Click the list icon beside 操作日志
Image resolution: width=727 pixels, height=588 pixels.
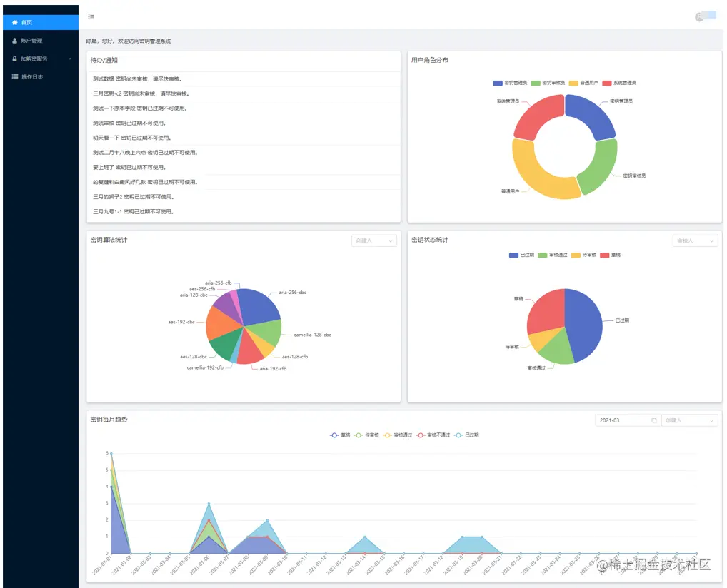15,77
